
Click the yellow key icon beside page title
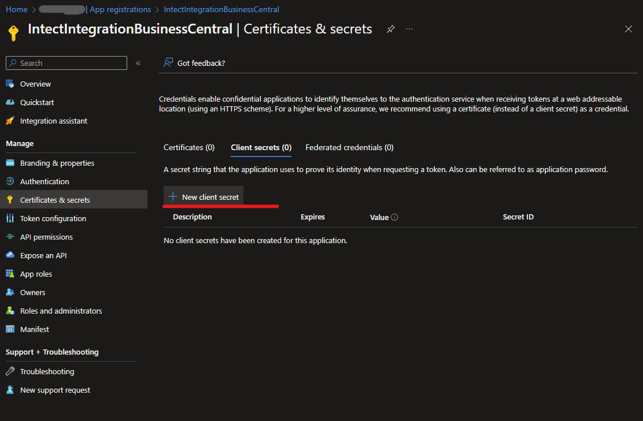[x=14, y=33]
